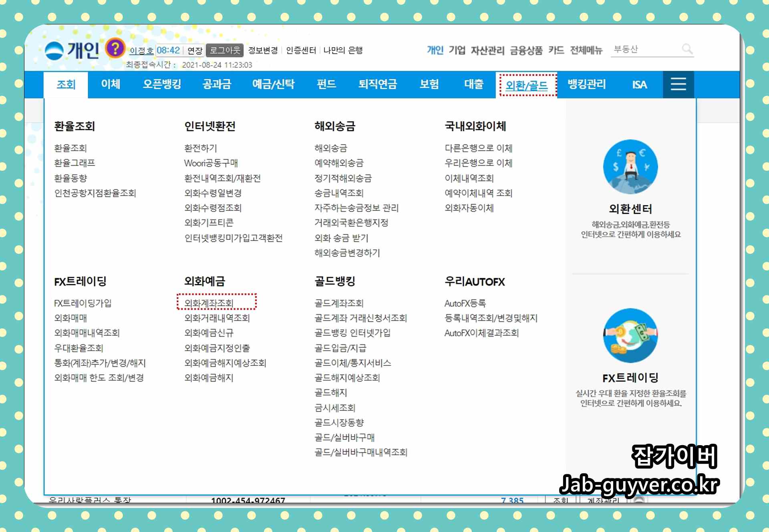This screenshot has width=769, height=532.
Task: Open the 오픈뱅킹 menu
Action: point(162,84)
